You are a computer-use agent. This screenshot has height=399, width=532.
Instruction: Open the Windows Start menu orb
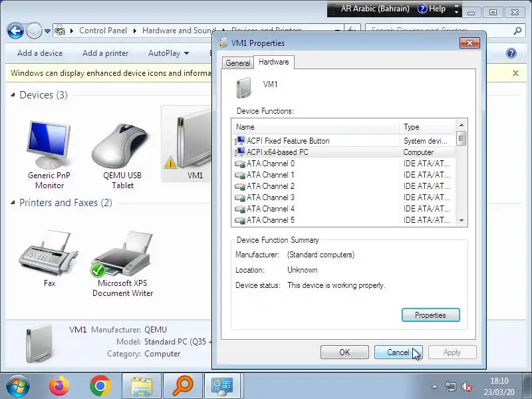click(18, 386)
